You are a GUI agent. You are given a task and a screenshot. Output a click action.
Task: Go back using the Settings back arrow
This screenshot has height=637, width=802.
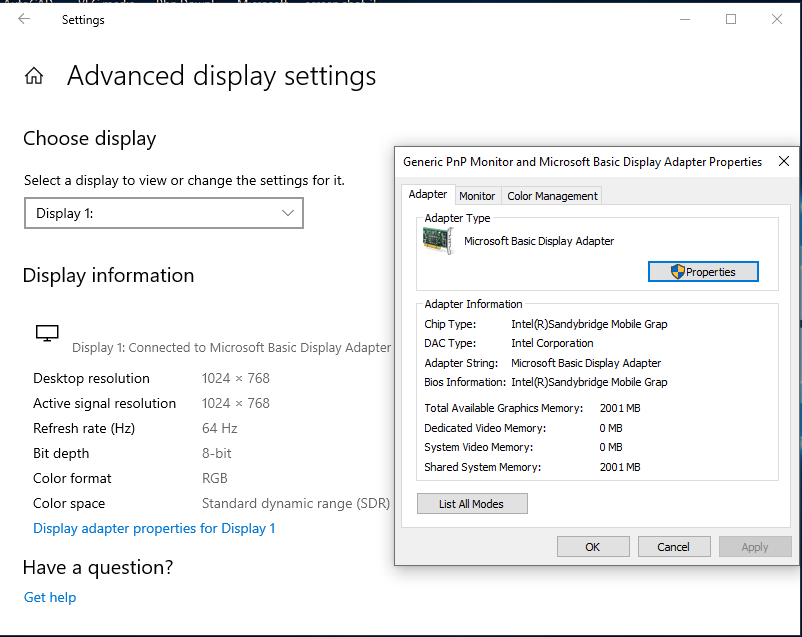click(24, 19)
